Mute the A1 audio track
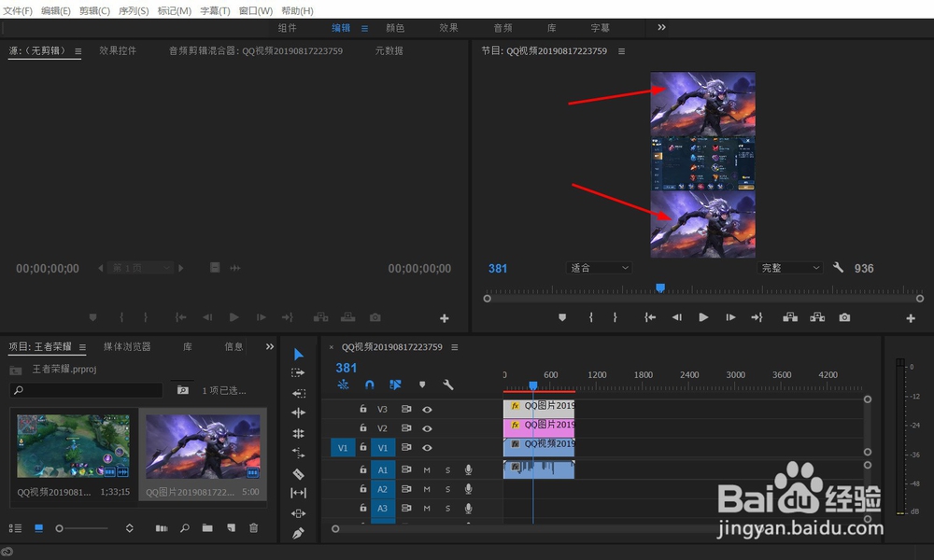The image size is (934, 560). click(x=427, y=470)
